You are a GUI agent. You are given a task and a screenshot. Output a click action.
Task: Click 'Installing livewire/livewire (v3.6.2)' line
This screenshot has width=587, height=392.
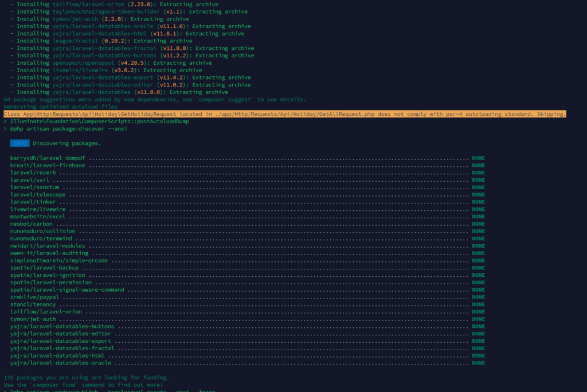pyautogui.click(x=106, y=70)
